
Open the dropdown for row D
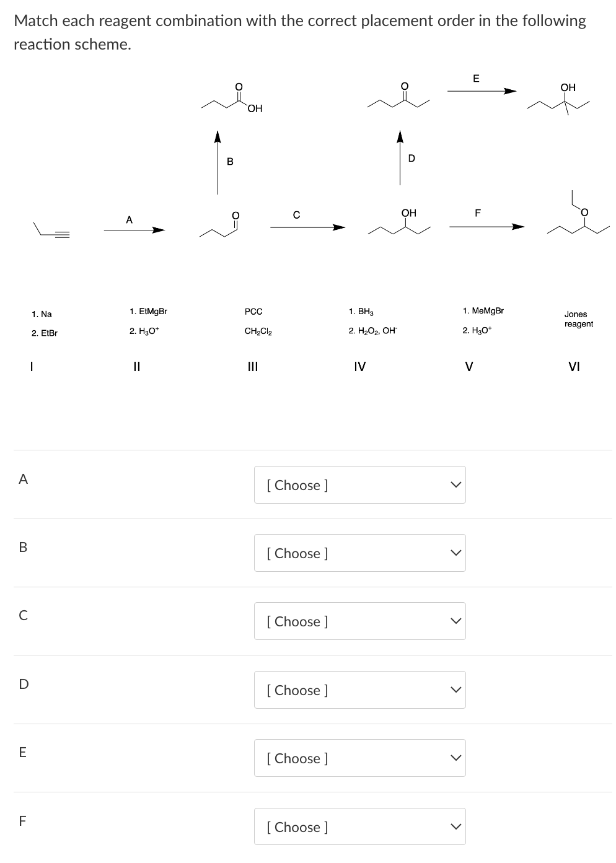(359, 690)
